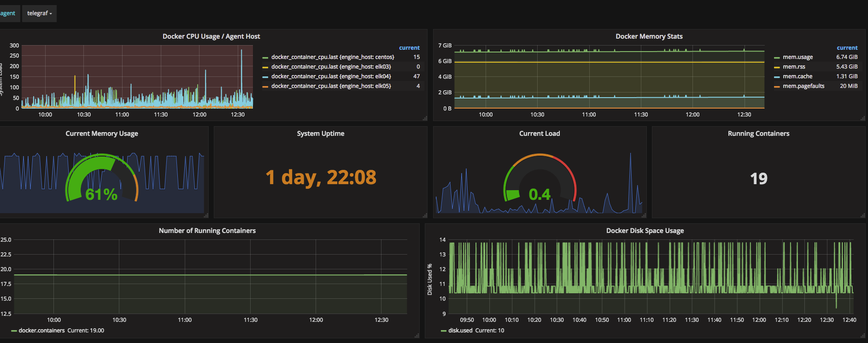The image size is (868, 343).
Task: Click resize handle of System Uptime panel
Action: [x=425, y=215]
